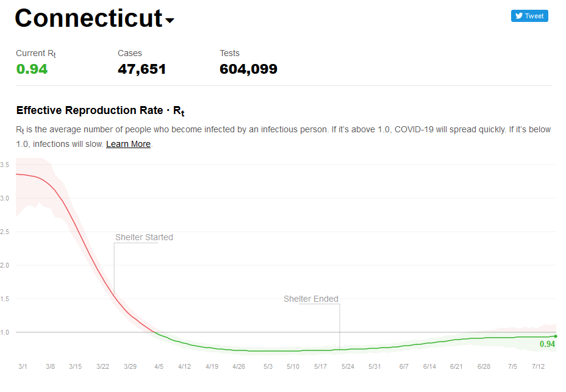This screenshot has width=566, height=392.
Task: Click the 1.0 threshold axis label
Action: [5, 332]
